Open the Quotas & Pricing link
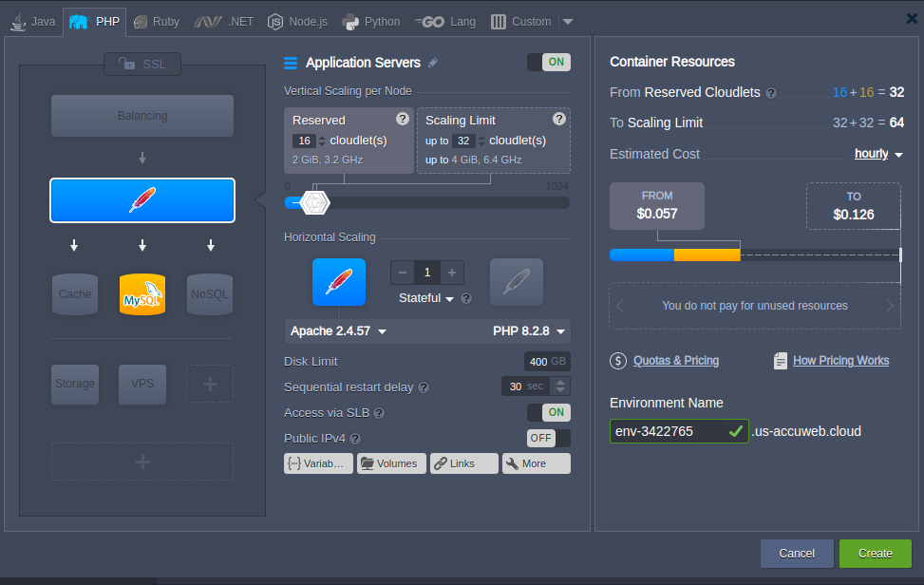 click(675, 361)
